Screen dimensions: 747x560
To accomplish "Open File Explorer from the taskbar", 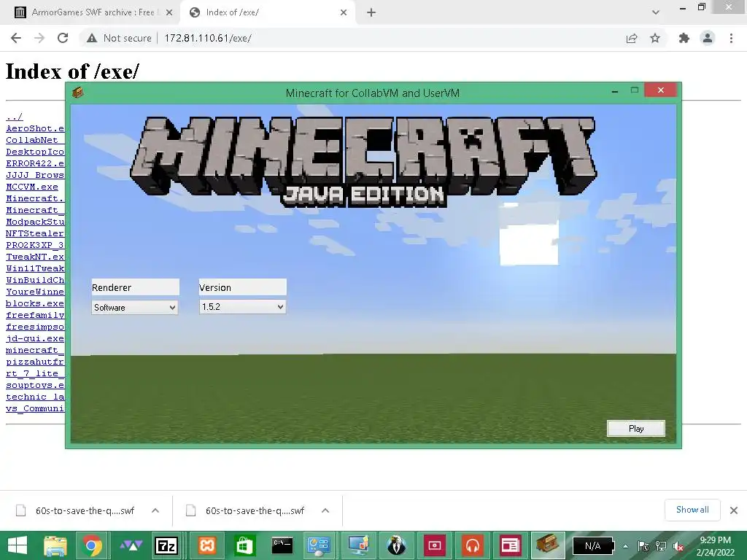I will coord(55,545).
